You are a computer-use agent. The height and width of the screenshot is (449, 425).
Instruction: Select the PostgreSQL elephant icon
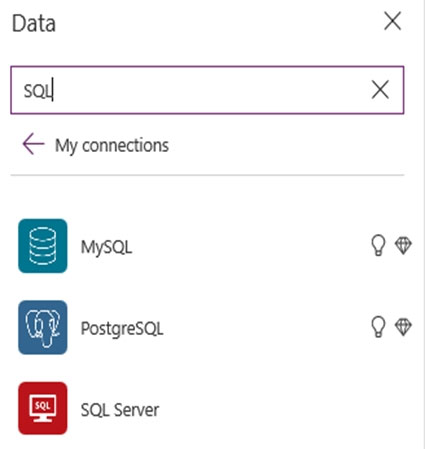click(x=43, y=327)
